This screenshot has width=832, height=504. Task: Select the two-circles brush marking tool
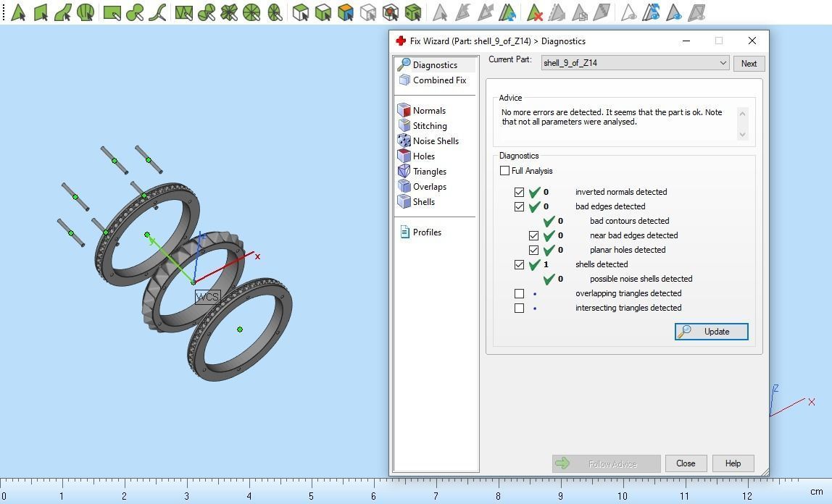point(135,12)
